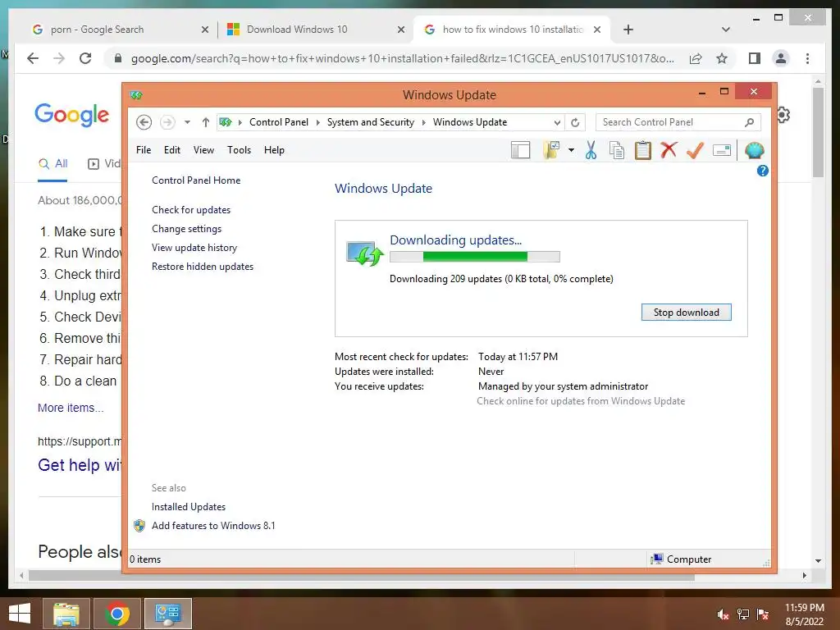
Task: Click the share page icon in Chrome
Action: (696, 58)
